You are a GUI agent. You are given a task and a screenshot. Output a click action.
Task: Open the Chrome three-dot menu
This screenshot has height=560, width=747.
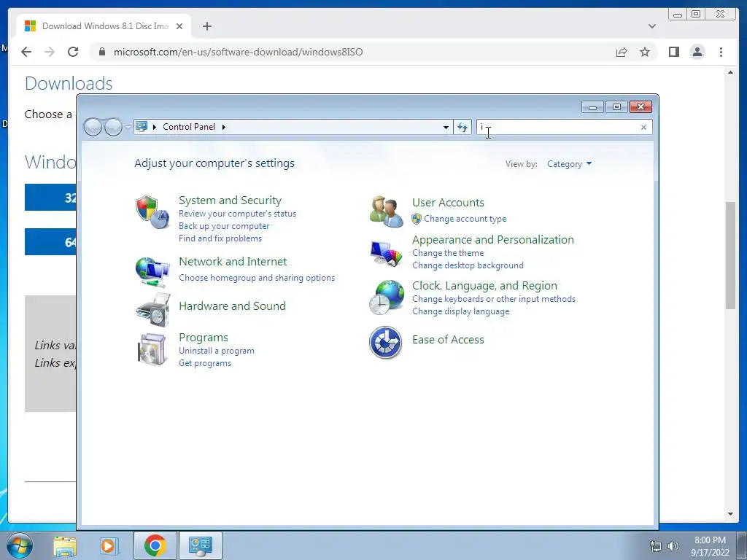721,52
